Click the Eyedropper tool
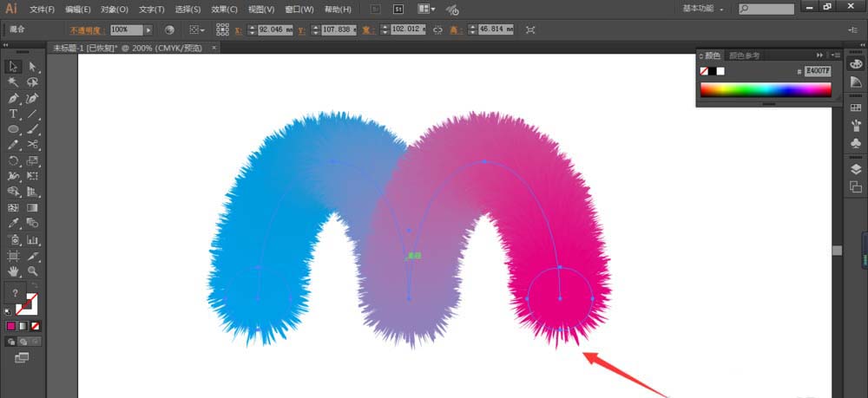The width and height of the screenshot is (868, 398). tap(14, 224)
